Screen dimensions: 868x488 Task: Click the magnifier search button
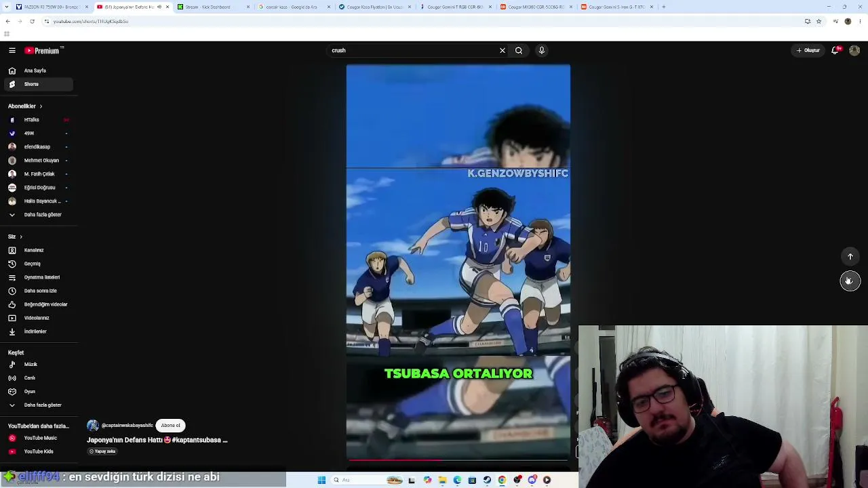click(x=519, y=50)
